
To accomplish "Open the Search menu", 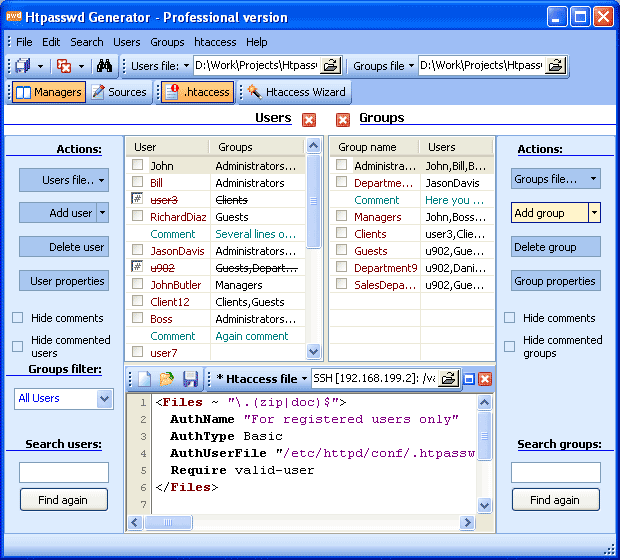I will pyautogui.click(x=87, y=42).
